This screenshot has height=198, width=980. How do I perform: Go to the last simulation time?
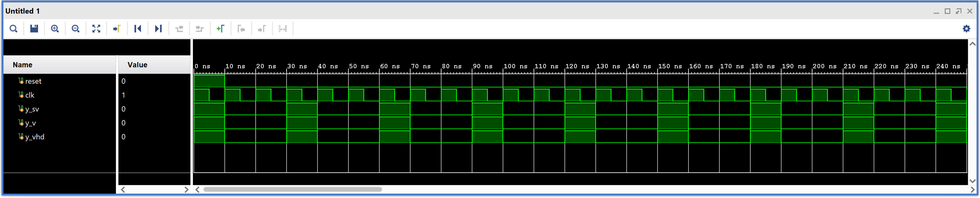coord(158,29)
